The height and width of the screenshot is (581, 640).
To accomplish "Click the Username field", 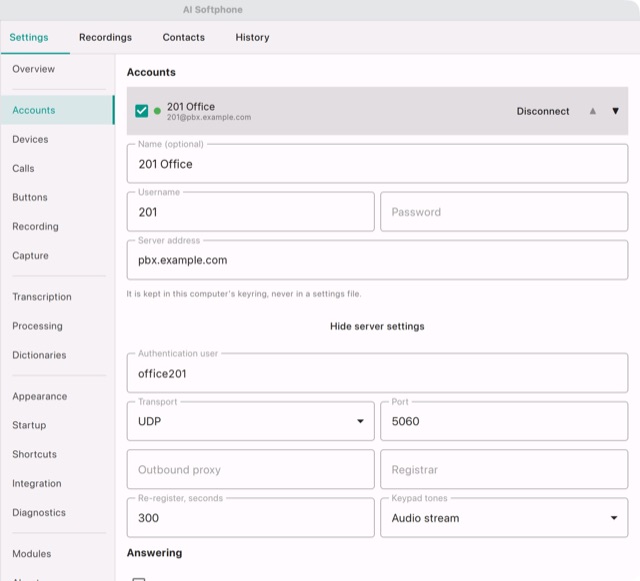I will [x=250, y=212].
